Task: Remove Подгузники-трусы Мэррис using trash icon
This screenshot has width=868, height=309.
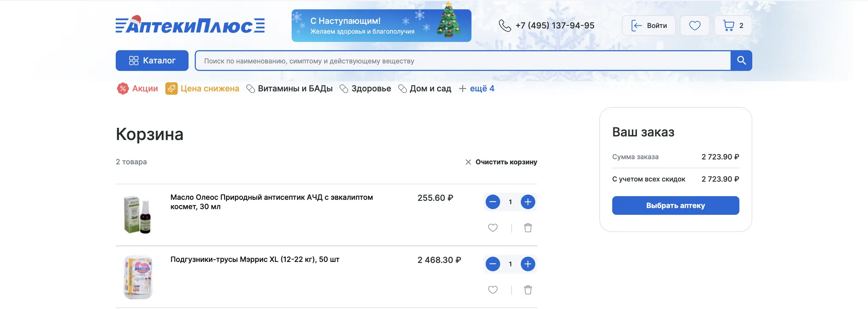Action: coord(528,290)
